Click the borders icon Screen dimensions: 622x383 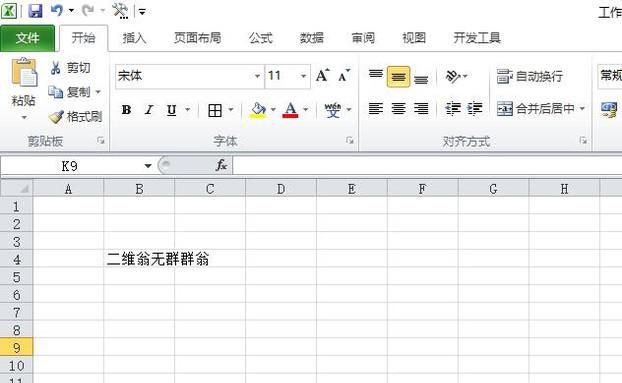[215, 110]
